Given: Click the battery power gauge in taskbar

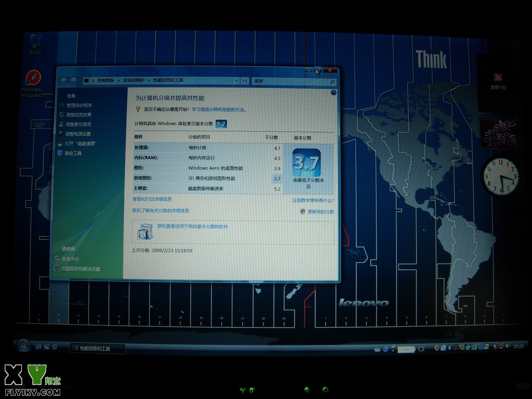Looking at the screenshot, I should [407, 349].
